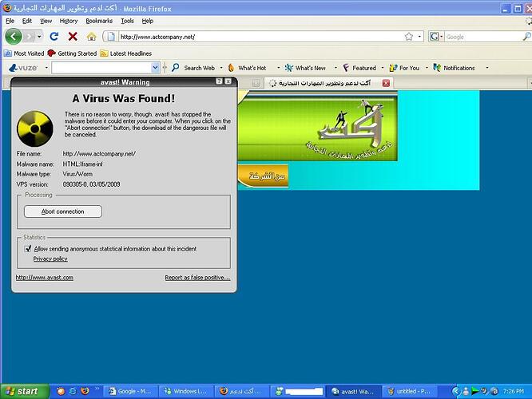The image size is (532, 399).
Task: Click inside the URL address field
Action: pos(256,37)
